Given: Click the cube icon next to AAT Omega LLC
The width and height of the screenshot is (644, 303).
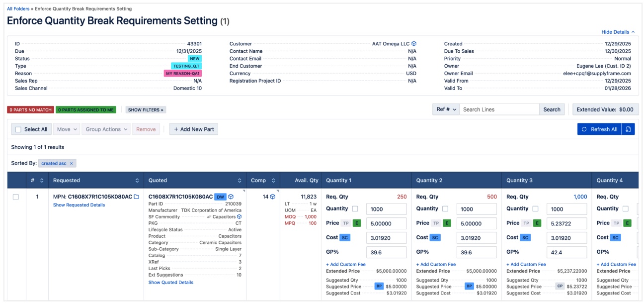Looking at the screenshot, I should (414, 44).
